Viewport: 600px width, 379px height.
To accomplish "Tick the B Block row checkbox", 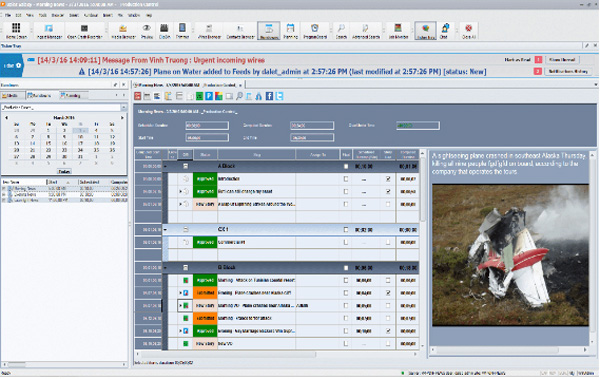I will (346, 268).
